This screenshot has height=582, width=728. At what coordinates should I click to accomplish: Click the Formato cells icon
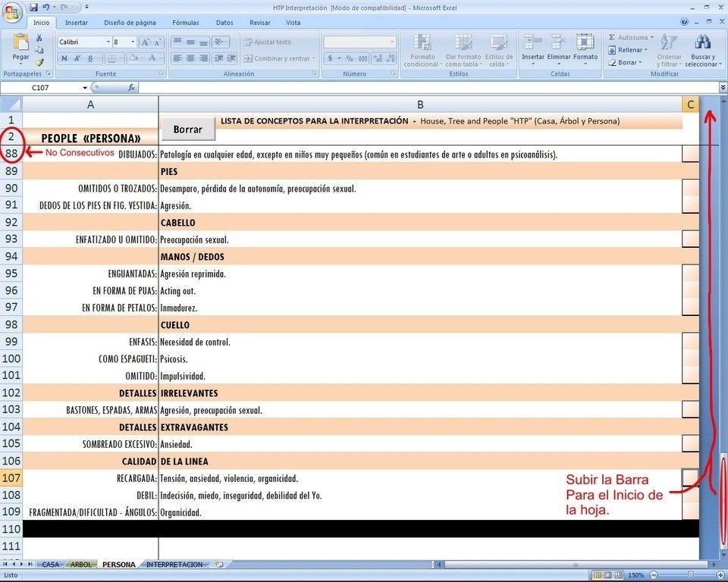pos(585,43)
